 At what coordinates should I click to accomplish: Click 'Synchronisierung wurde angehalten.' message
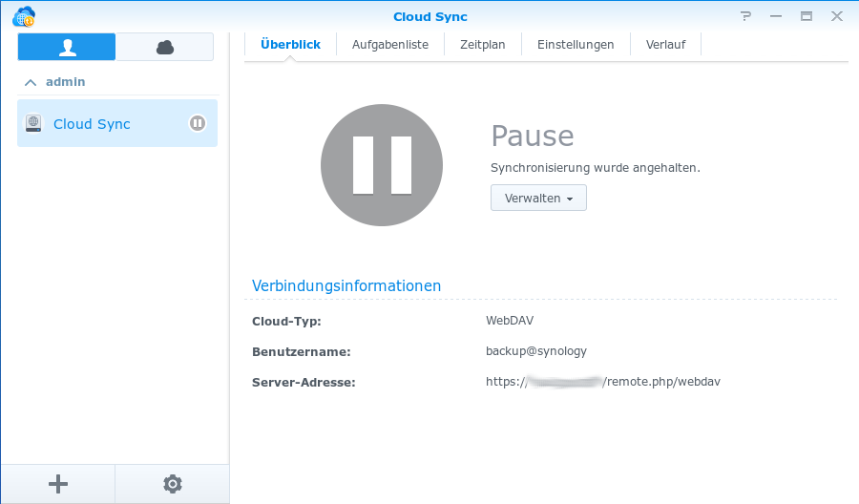click(596, 168)
